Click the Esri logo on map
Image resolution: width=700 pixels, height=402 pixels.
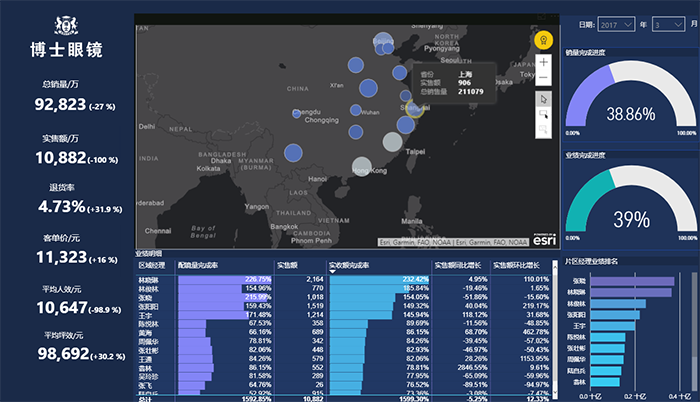click(543, 240)
